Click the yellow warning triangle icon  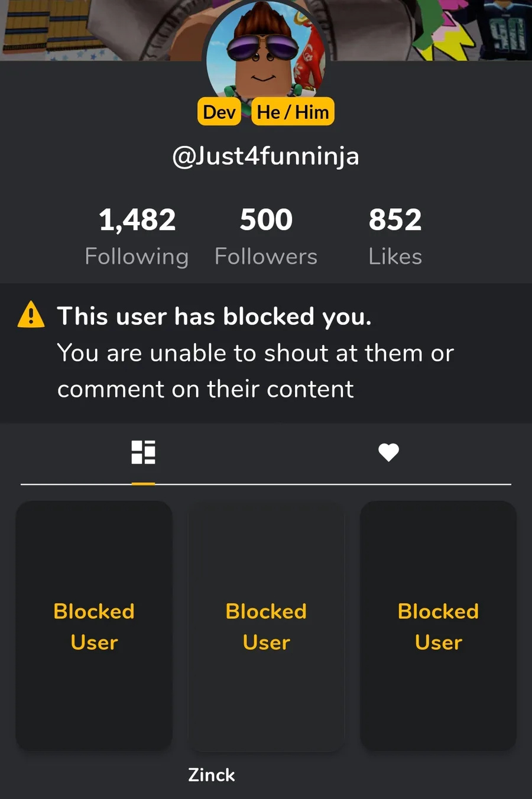pos(31,315)
